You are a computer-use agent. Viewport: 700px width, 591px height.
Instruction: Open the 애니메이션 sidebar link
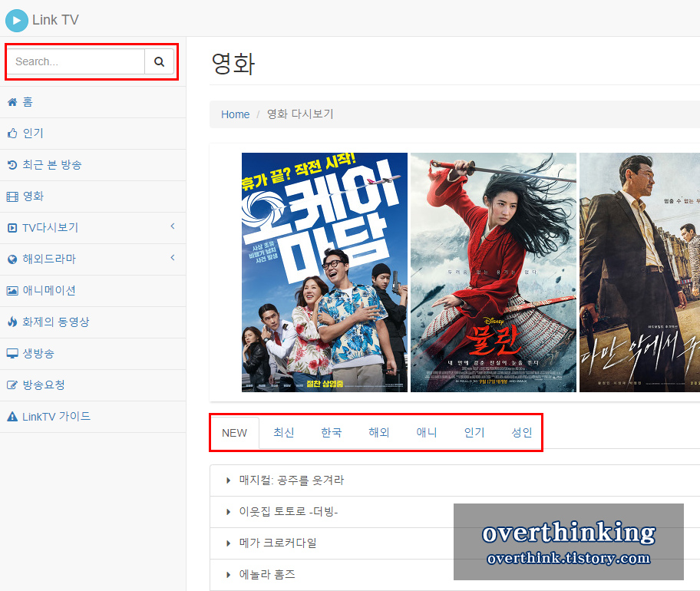point(49,291)
